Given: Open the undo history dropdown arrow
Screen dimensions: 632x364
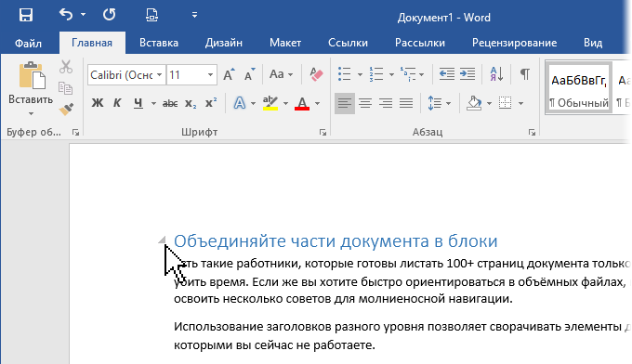Looking at the screenshot, I should tap(83, 15).
